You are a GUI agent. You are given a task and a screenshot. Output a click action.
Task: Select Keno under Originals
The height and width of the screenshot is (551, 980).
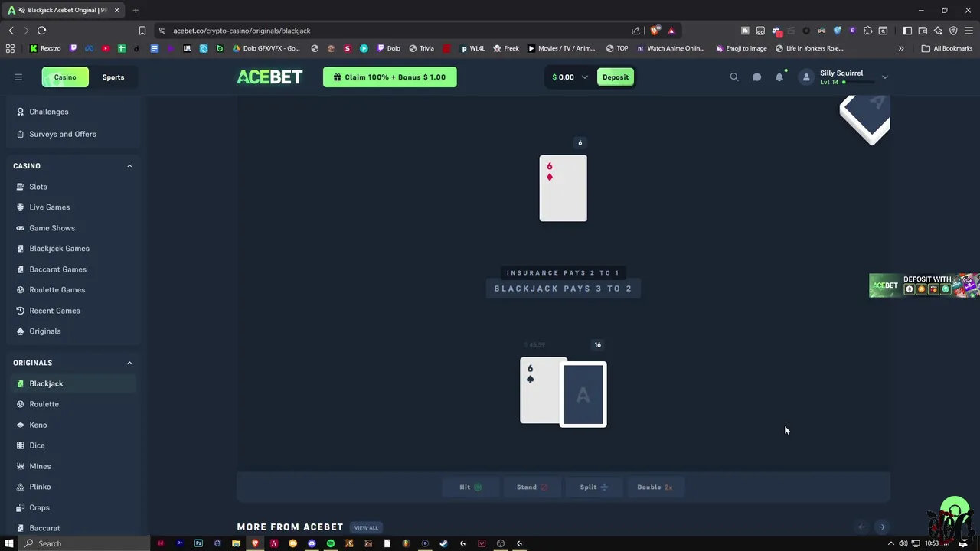(x=38, y=425)
